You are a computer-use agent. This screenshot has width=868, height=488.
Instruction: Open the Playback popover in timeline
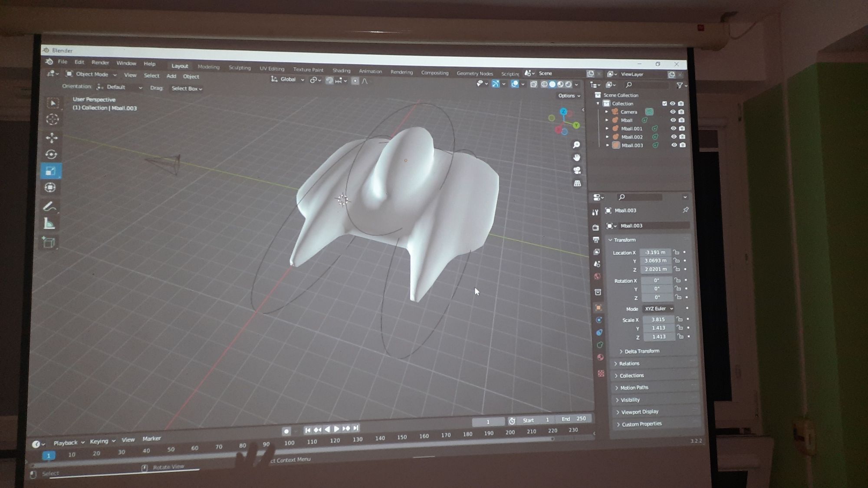(69, 442)
